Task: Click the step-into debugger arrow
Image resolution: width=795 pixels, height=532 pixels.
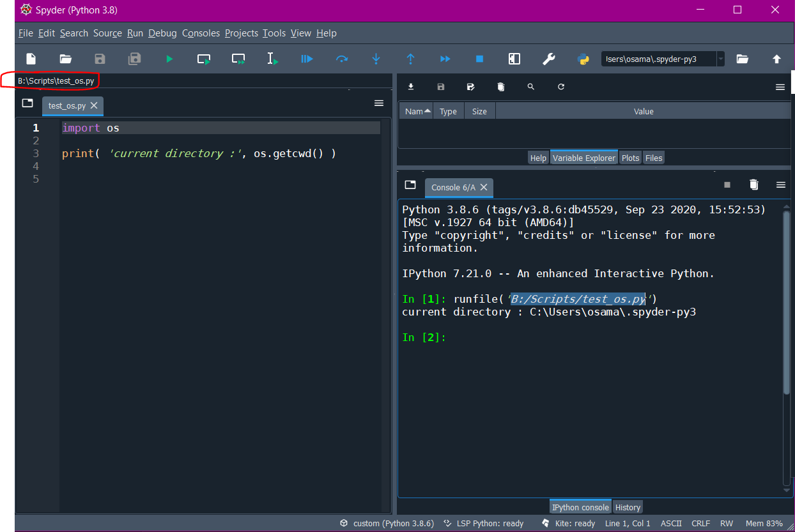Action: [376, 59]
